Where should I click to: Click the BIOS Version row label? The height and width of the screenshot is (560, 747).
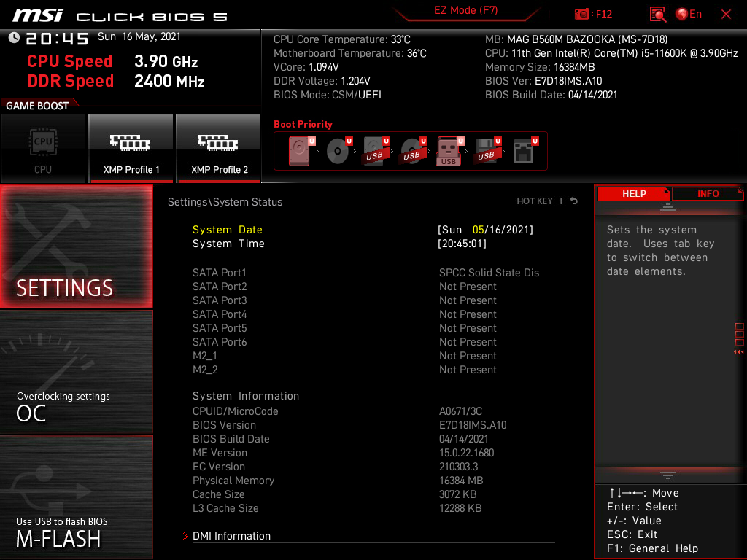pos(224,425)
